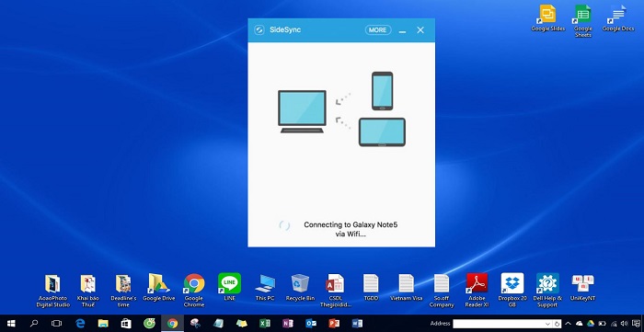
Task: Select the Google Chrome desktop icon
Action: (194, 291)
